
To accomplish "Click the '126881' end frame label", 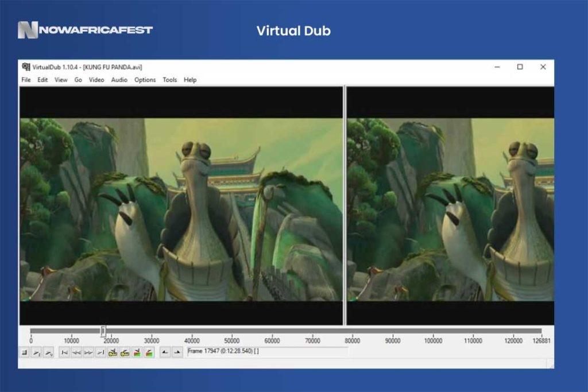I will (x=541, y=341).
